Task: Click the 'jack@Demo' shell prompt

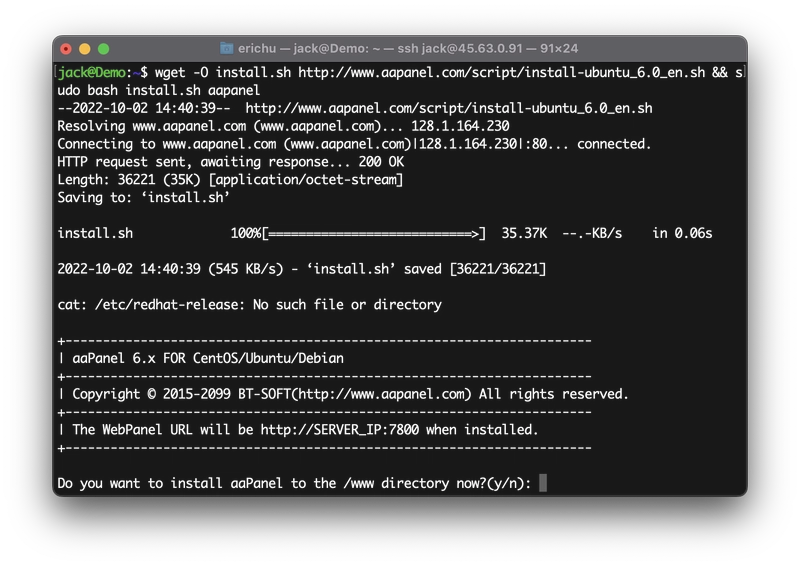Action: (x=92, y=72)
